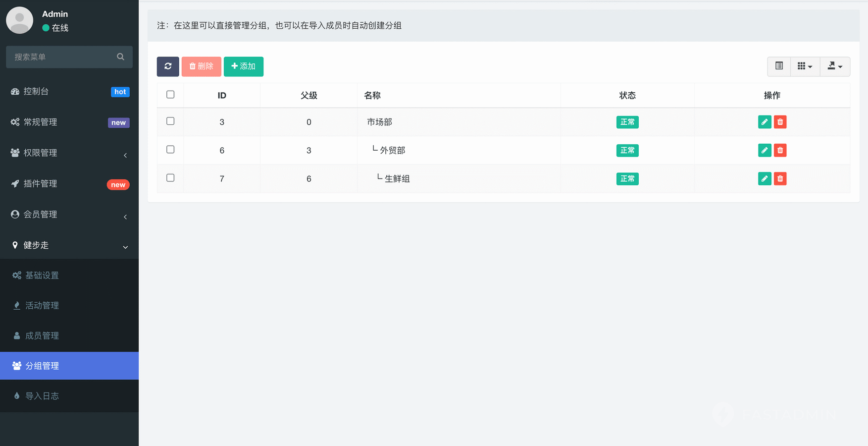Viewport: 868px width, 446px height.
Task: Click the green 添加 button
Action: [x=243, y=66]
